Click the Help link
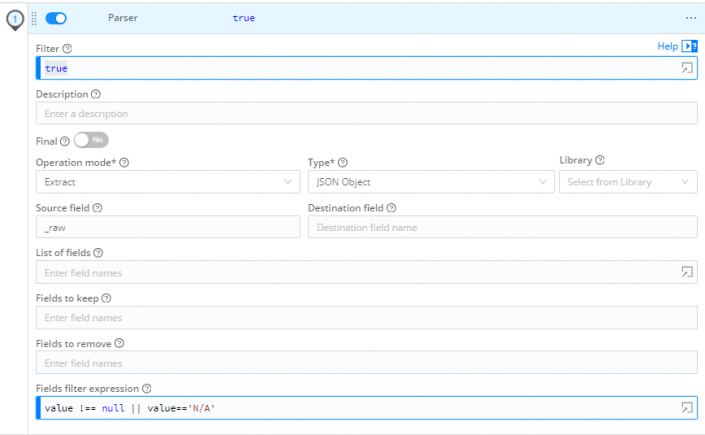 click(666, 46)
